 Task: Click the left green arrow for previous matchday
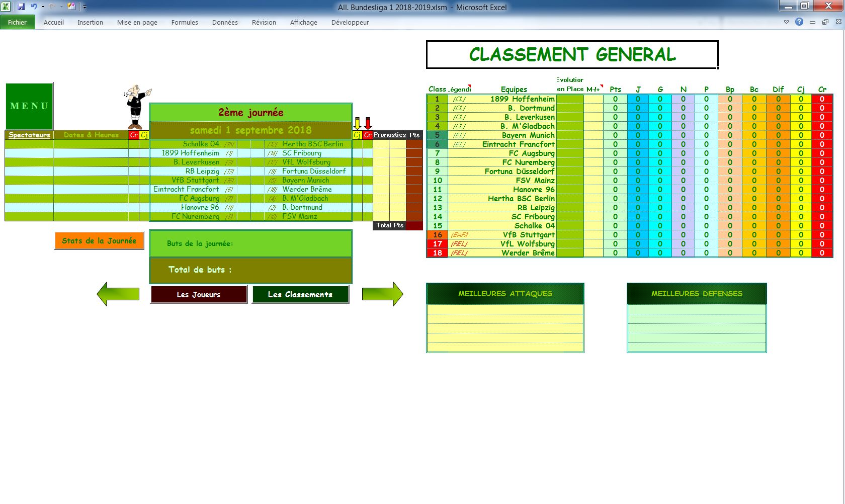(x=118, y=294)
